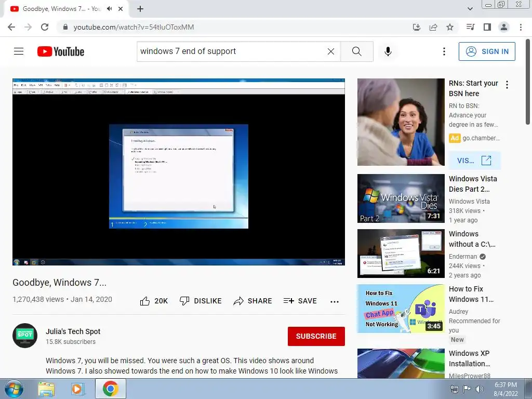Save the video to a playlist
Screen dimensions: 532x399
300,301
